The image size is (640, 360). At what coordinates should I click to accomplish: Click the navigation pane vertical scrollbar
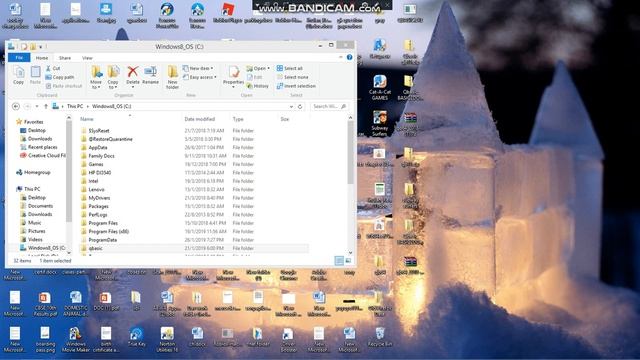point(69,171)
